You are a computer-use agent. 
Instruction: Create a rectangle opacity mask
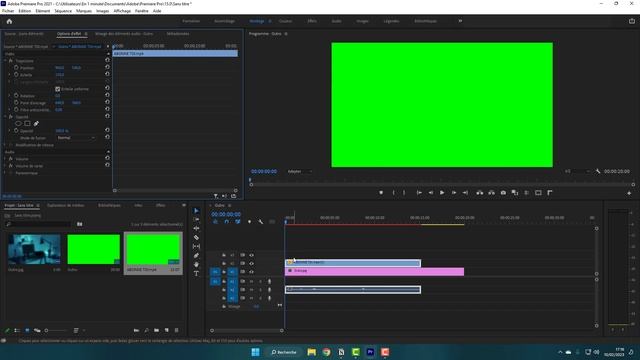point(27,123)
